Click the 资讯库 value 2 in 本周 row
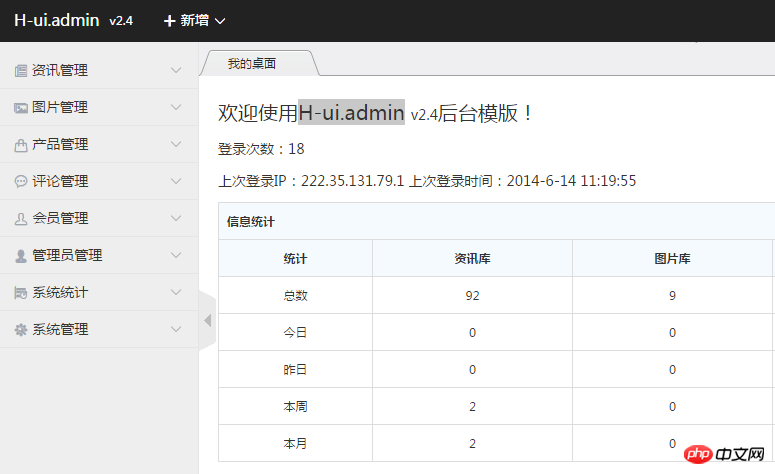This screenshot has height=474, width=775. [473, 407]
